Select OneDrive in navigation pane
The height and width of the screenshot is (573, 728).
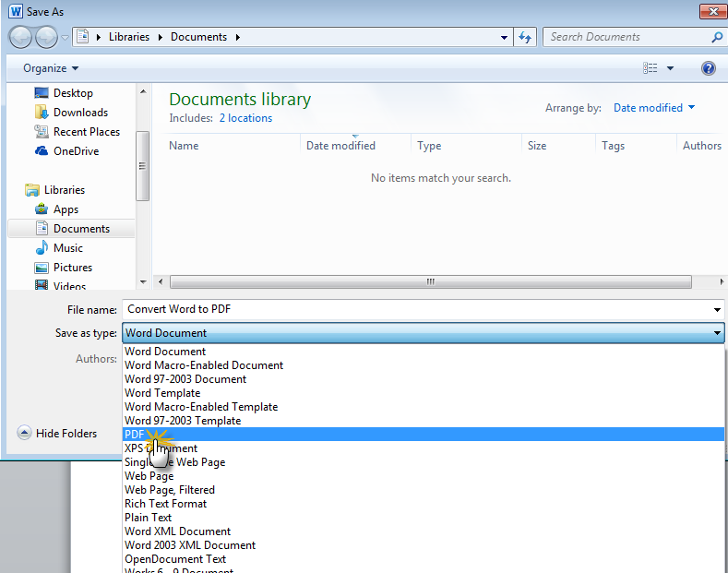(x=76, y=151)
